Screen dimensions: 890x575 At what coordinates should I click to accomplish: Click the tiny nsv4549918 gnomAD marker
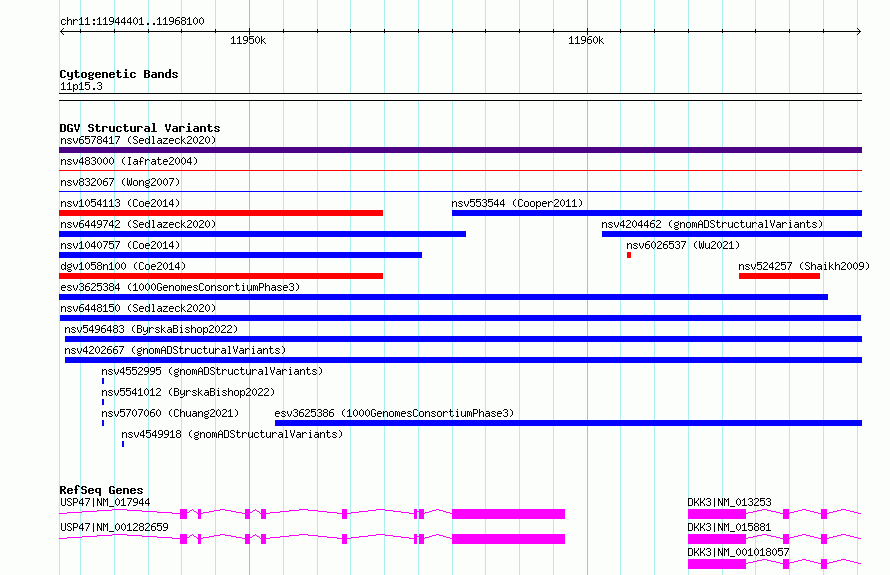click(x=123, y=444)
